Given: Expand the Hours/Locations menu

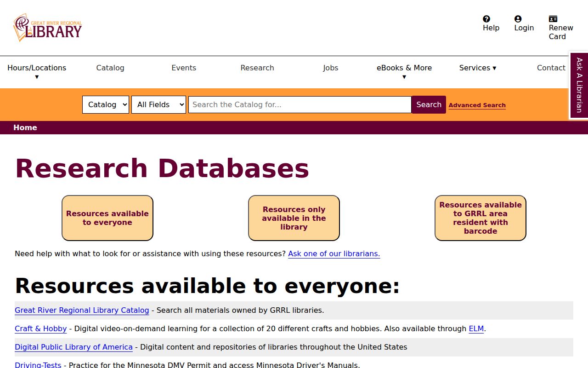Looking at the screenshot, I should pyautogui.click(x=37, y=72).
